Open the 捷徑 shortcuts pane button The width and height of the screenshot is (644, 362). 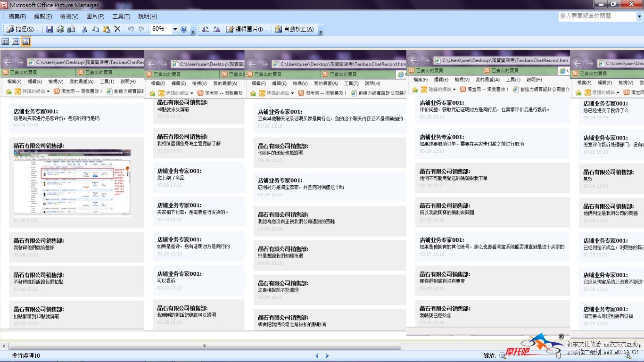[22, 29]
